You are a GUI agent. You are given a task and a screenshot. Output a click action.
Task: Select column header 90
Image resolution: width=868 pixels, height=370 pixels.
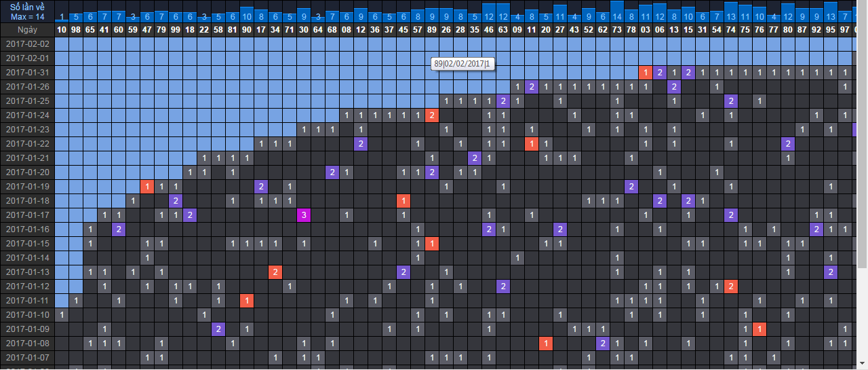pos(246,30)
